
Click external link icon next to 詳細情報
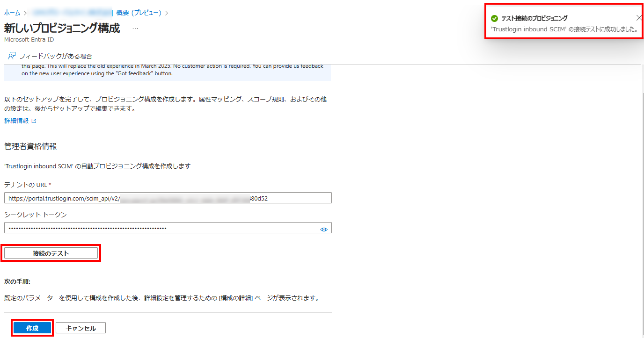point(34,121)
